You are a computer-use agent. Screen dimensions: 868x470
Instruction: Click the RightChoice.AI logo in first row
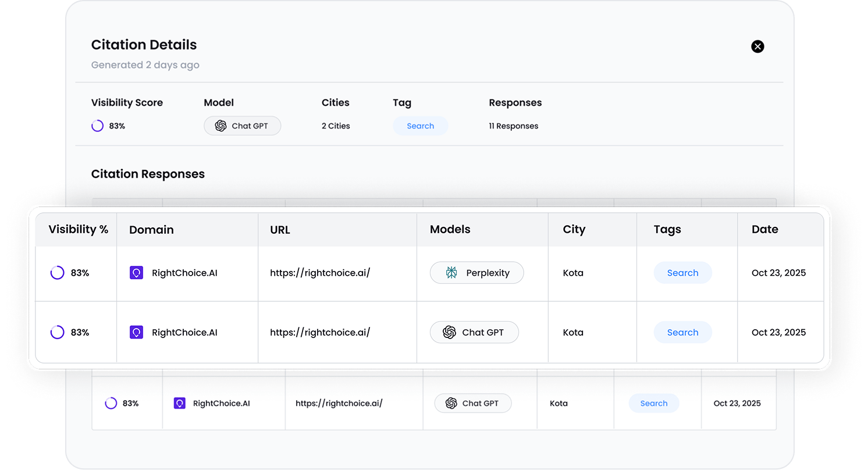pyautogui.click(x=136, y=273)
